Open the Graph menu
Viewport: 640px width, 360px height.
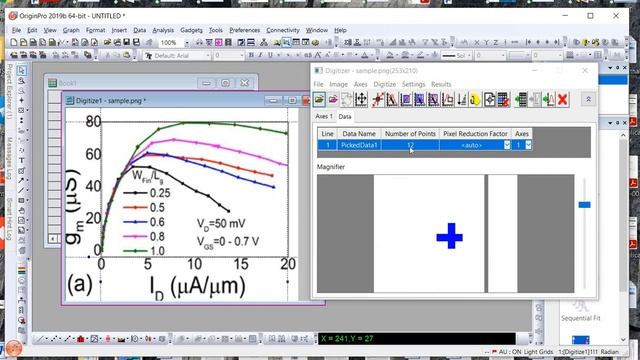click(71, 30)
